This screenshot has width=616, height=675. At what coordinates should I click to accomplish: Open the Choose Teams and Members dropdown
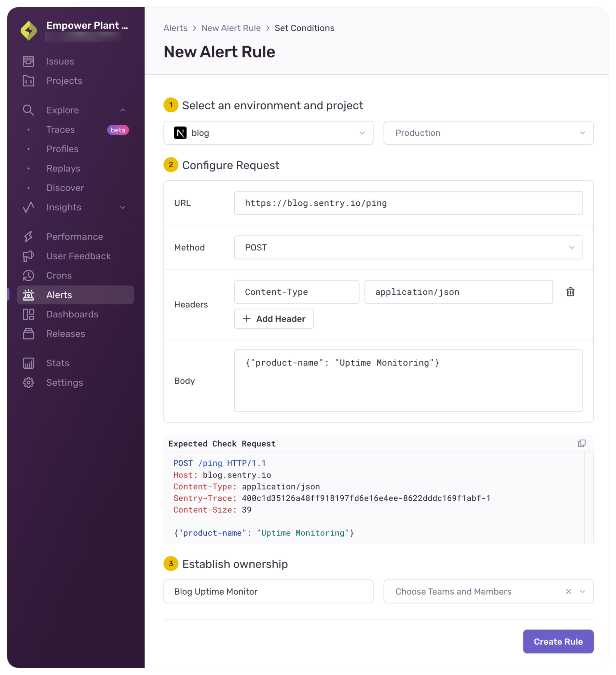[x=488, y=592]
